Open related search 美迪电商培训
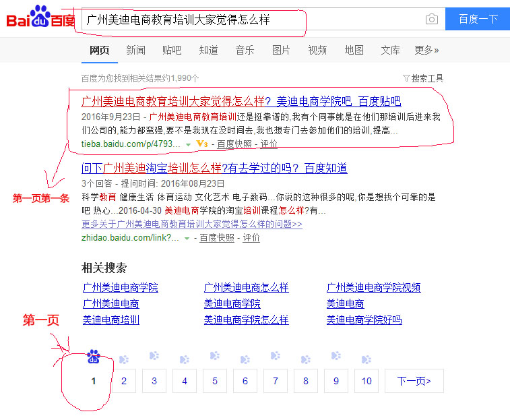 pos(111,320)
